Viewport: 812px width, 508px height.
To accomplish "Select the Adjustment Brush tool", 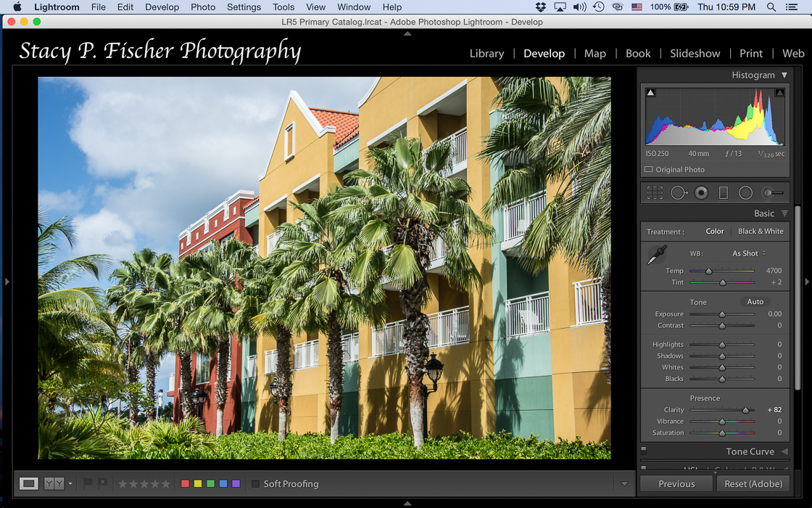I will (772, 193).
